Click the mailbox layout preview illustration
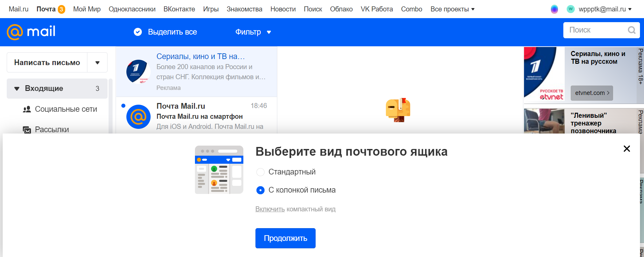644x257 pixels. (219, 170)
